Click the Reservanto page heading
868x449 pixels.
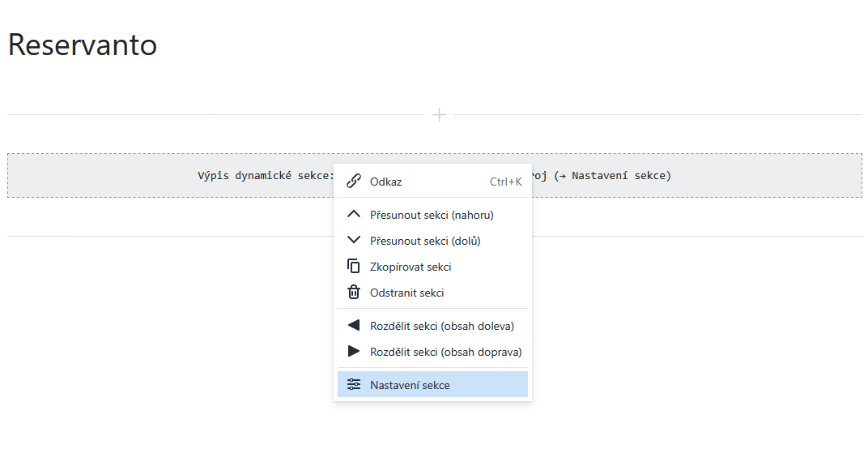point(83,45)
